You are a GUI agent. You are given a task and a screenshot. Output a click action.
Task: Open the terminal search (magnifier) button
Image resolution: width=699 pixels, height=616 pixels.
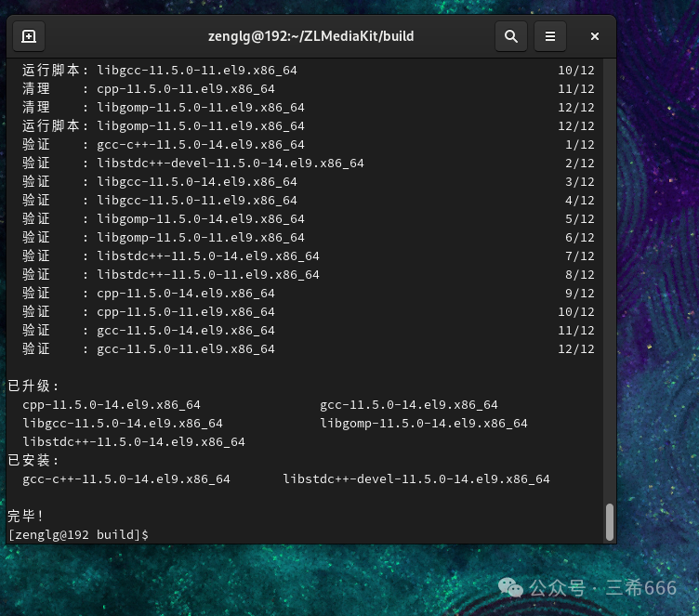click(x=510, y=36)
